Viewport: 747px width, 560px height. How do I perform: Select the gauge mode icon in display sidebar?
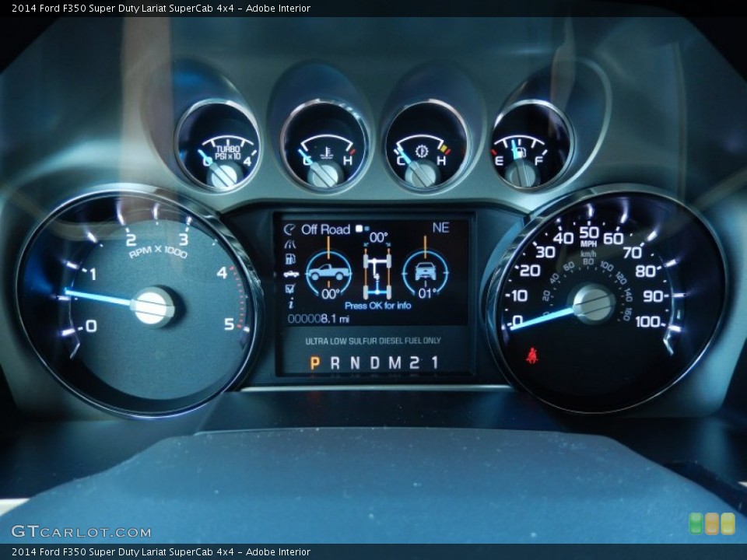pos(289,229)
